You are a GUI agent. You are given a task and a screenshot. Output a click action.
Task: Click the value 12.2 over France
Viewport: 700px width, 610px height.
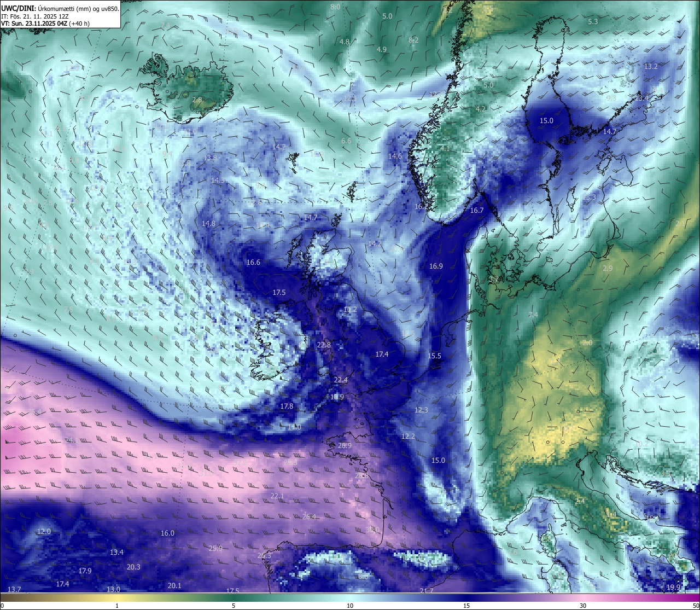pos(408,437)
